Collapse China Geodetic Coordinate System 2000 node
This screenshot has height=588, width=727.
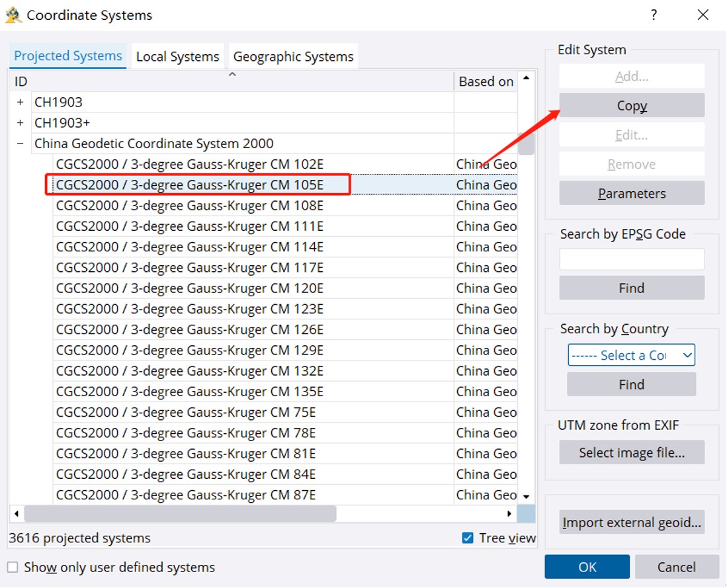click(x=20, y=144)
